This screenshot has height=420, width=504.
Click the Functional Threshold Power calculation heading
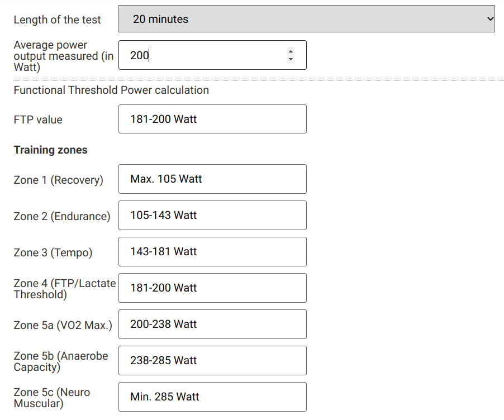point(111,90)
